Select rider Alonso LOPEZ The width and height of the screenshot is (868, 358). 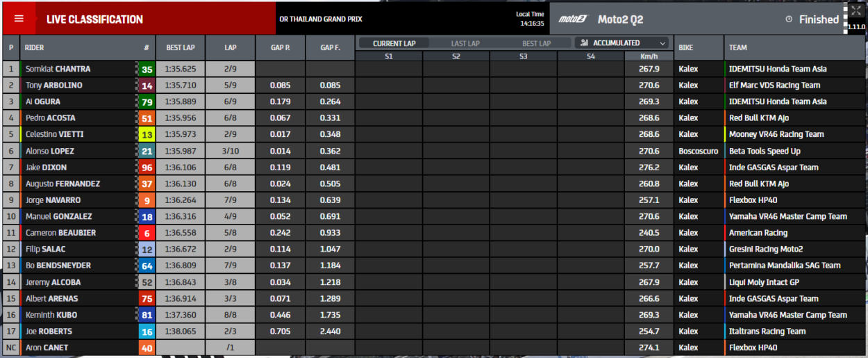point(49,151)
